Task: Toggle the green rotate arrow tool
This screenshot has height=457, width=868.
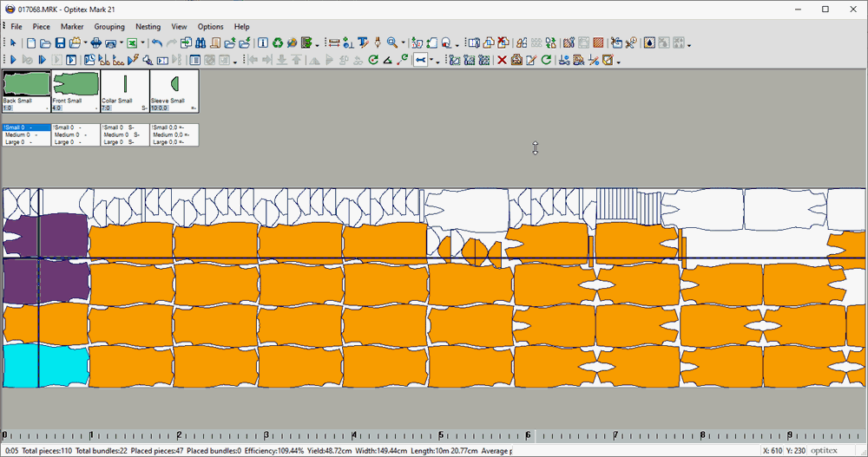Action: click(x=373, y=60)
